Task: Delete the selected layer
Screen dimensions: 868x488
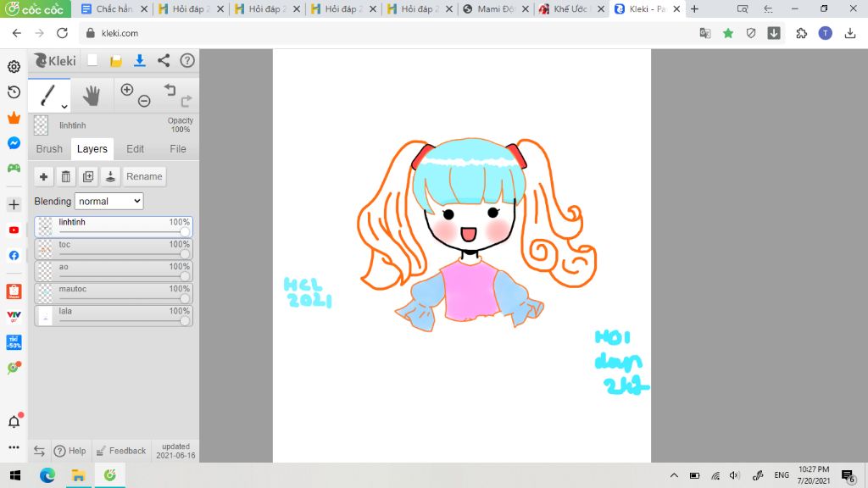Action: click(x=66, y=176)
